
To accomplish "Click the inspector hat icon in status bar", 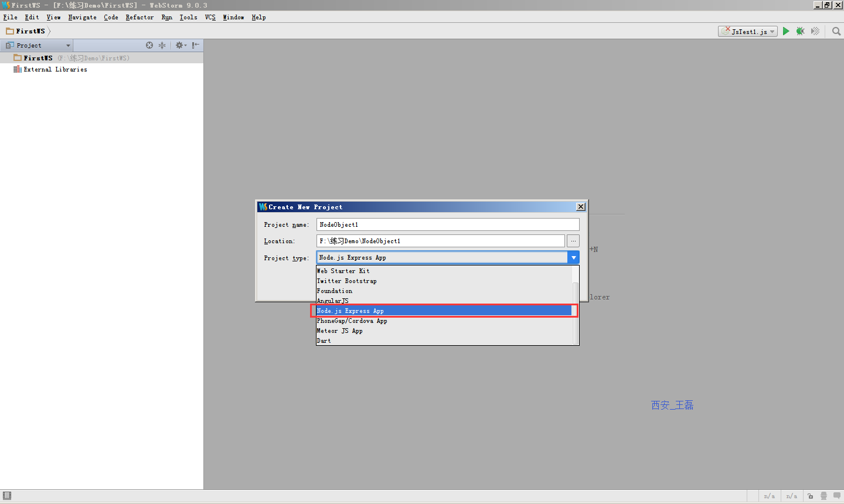I will (x=823, y=496).
